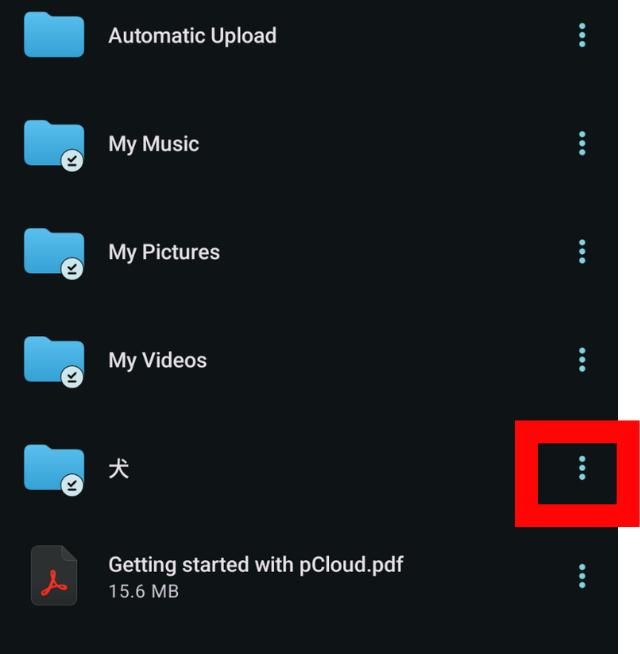Select the Automatic Upload label
The height and width of the screenshot is (654, 640).
tap(192, 35)
